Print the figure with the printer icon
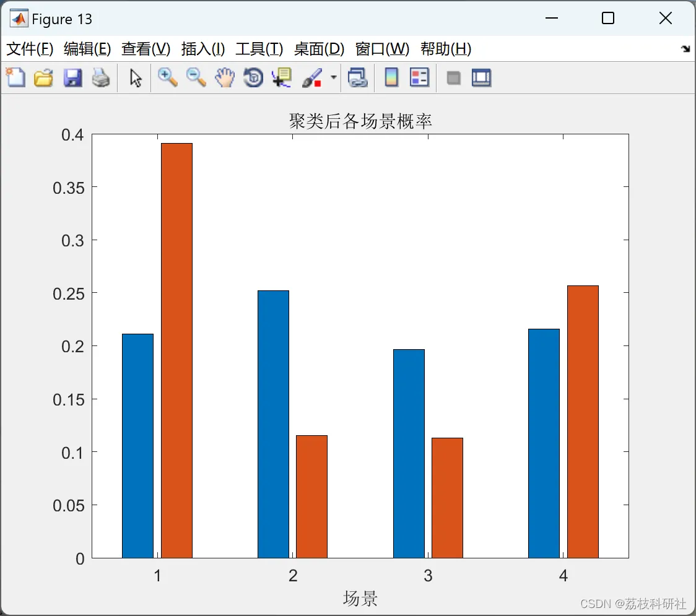This screenshot has width=696, height=616. 101,77
